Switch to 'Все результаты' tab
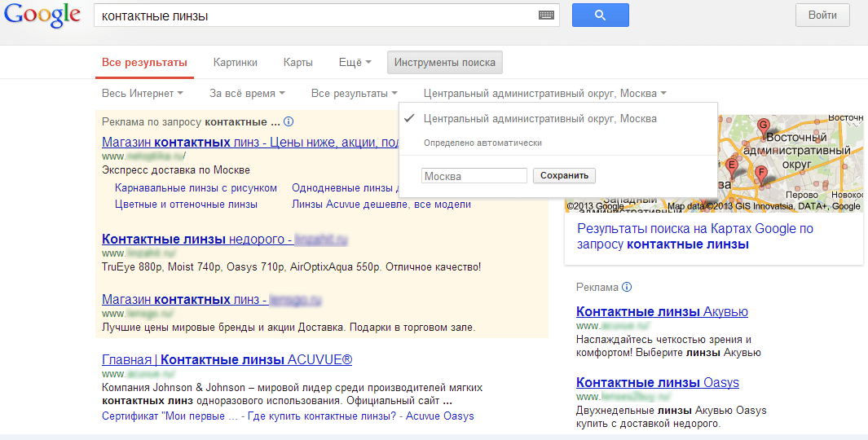Image resolution: width=868 pixels, height=440 pixels. [x=144, y=63]
